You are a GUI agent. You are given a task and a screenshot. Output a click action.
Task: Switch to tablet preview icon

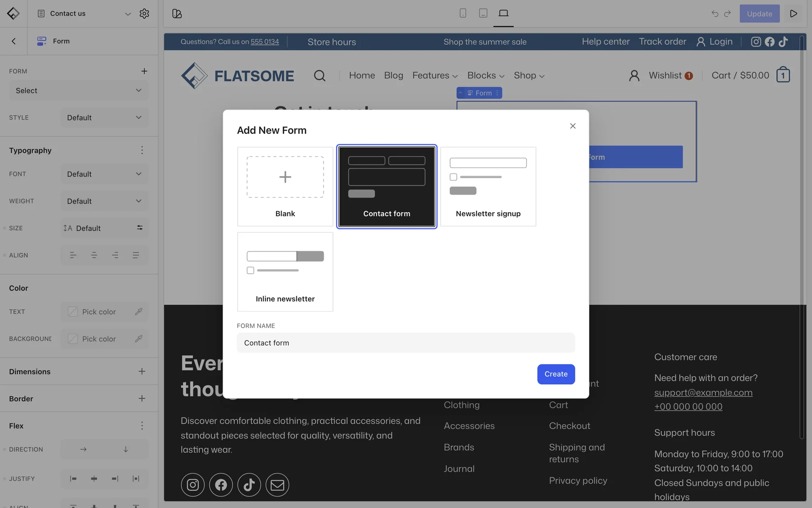pyautogui.click(x=483, y=13)
